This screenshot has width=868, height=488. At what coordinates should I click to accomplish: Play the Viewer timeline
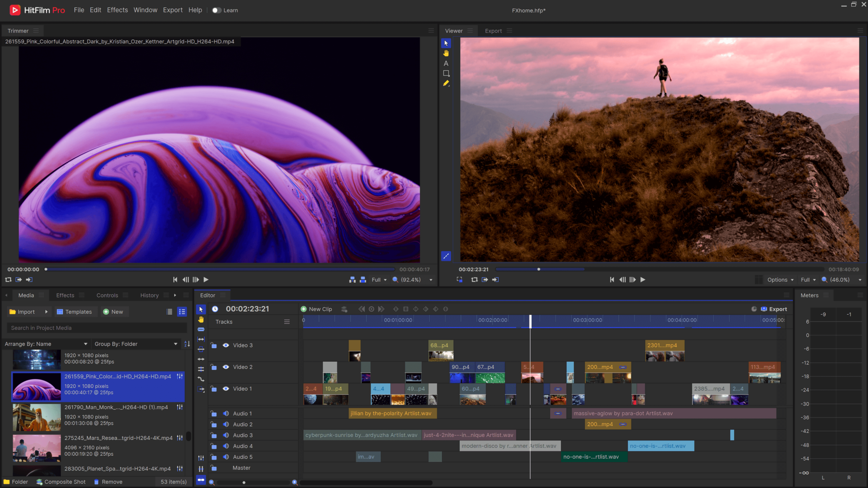[643, 280]
